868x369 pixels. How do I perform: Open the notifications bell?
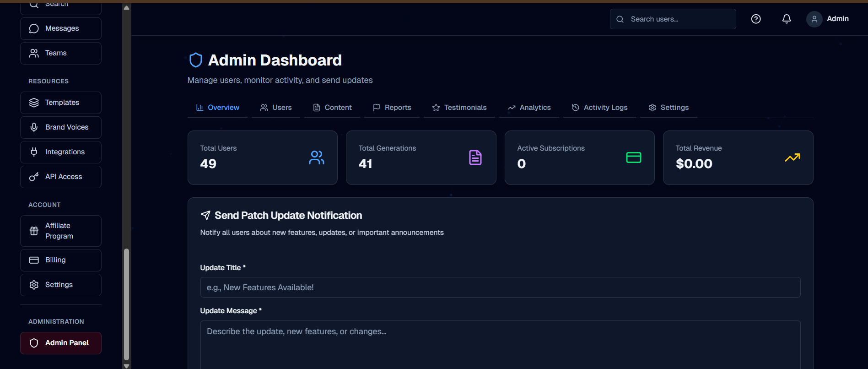tap(787, 19)
